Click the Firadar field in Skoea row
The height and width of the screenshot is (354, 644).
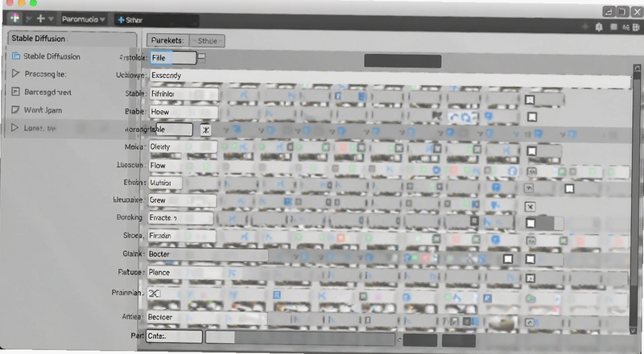182,236
